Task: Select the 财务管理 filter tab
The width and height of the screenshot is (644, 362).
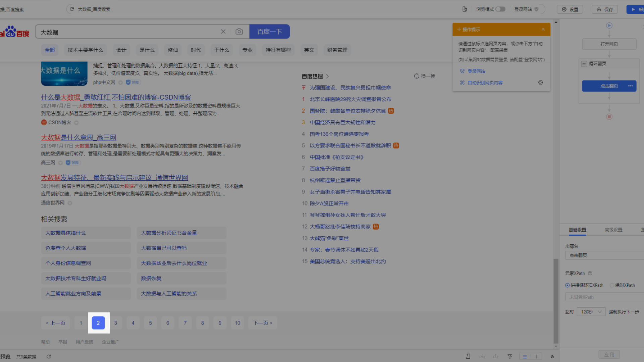Action: coord(337,50)
